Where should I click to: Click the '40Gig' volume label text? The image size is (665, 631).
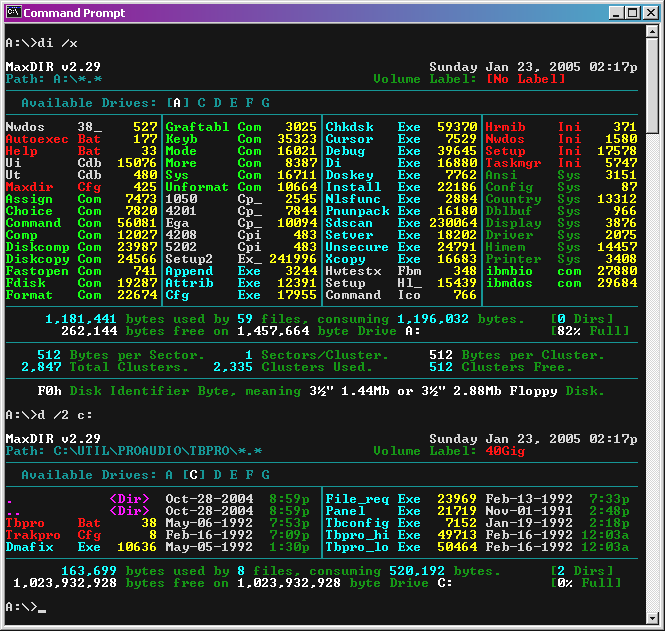pyautogui.click(x=505, y=451)
